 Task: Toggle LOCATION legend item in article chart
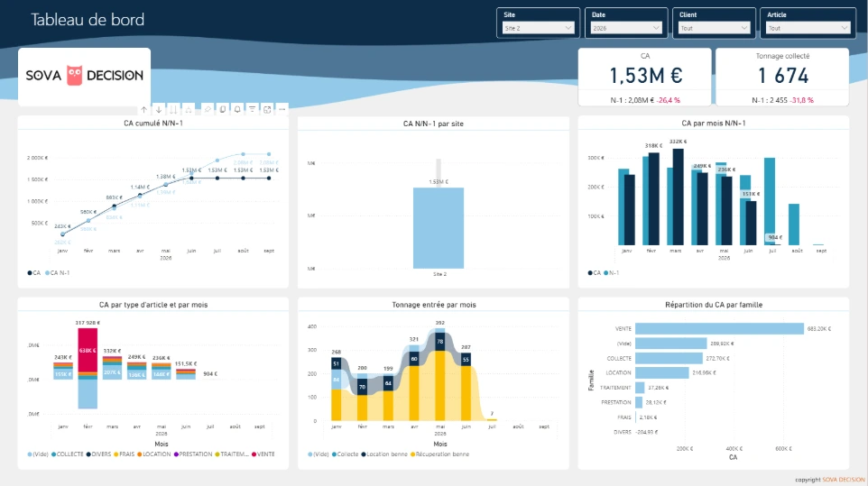154,454
